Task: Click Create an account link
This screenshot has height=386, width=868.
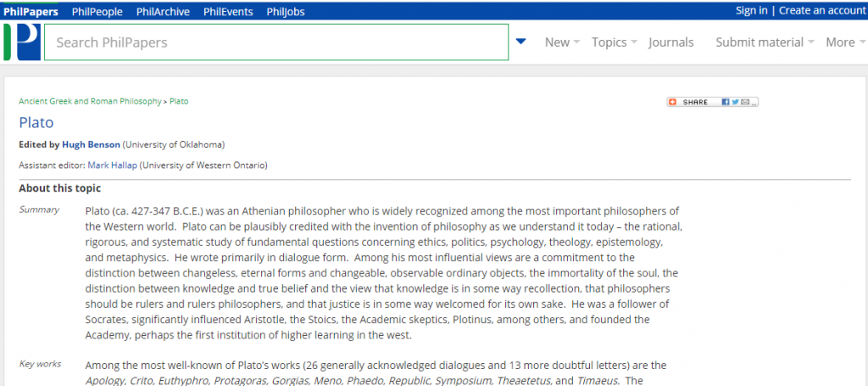Action: [821, 10]
